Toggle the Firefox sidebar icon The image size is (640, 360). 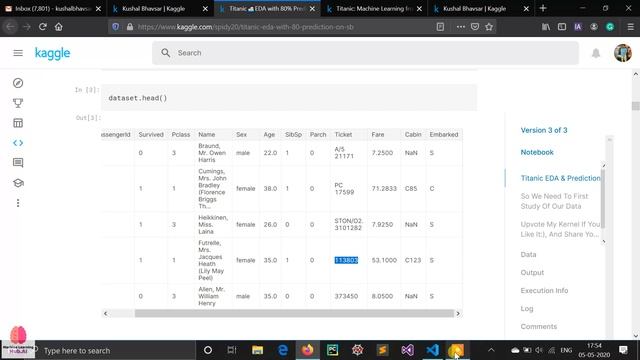pyautogui.click(x=562, y=27)
